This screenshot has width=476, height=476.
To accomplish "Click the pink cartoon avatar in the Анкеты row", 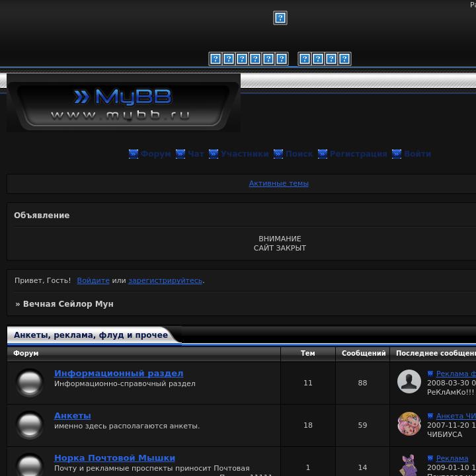I will pos(409,424).
